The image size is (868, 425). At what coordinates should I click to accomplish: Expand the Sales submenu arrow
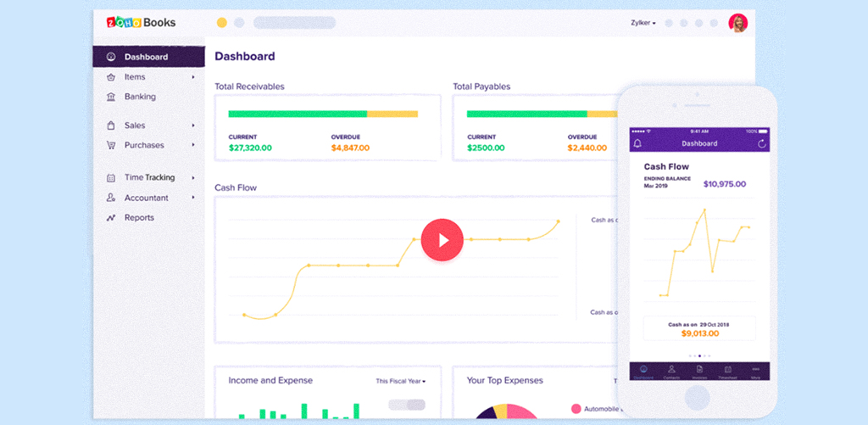(193, 126)
